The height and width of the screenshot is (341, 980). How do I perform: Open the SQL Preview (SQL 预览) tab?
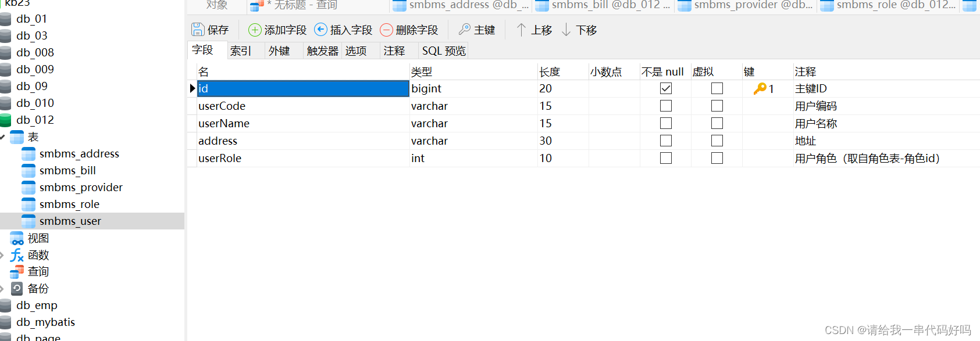444,51
